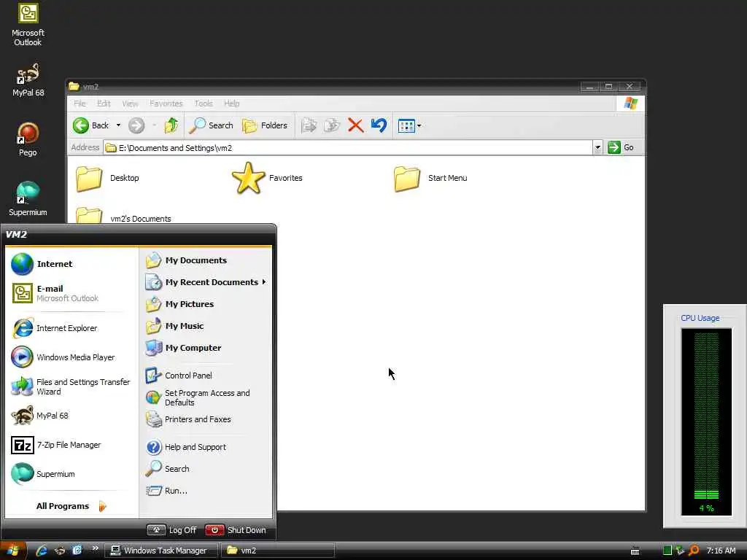Click the Log Off button
Image resolution: width=747 pixels, height=560 pixels.
point(171,530)
